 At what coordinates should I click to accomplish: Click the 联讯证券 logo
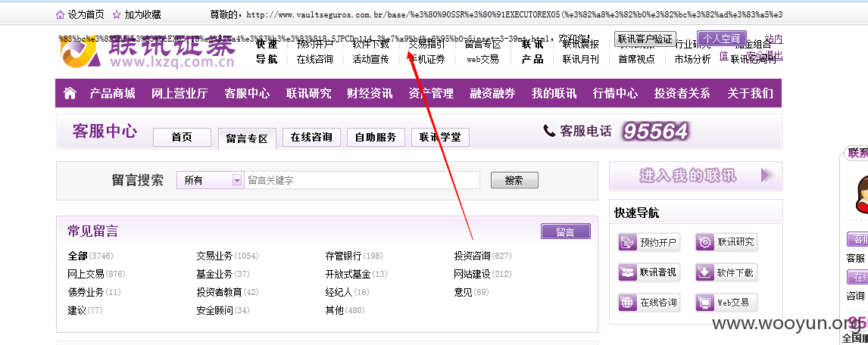point(148,53)
